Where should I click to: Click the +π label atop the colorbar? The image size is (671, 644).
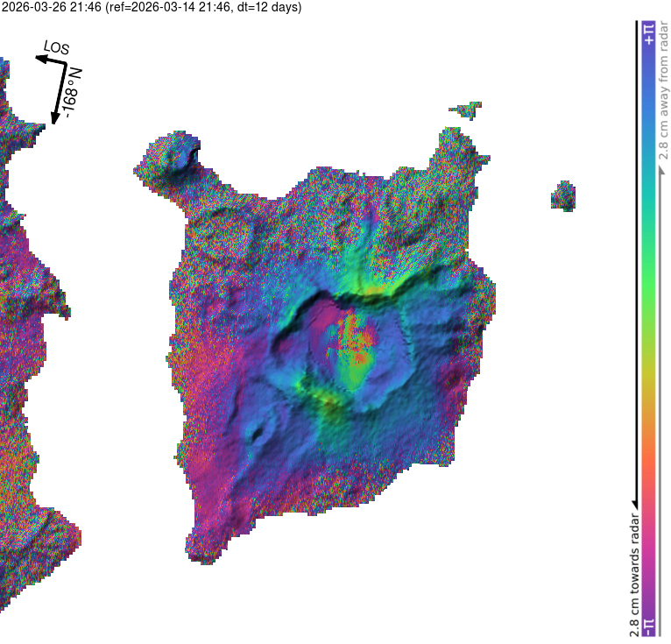click(x=649, y=32)
